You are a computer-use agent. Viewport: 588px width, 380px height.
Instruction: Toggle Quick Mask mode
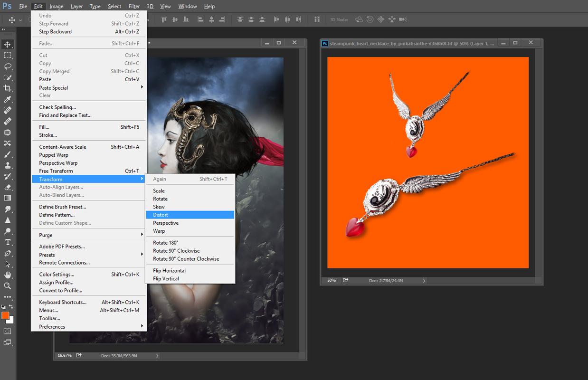click(8, 331)
